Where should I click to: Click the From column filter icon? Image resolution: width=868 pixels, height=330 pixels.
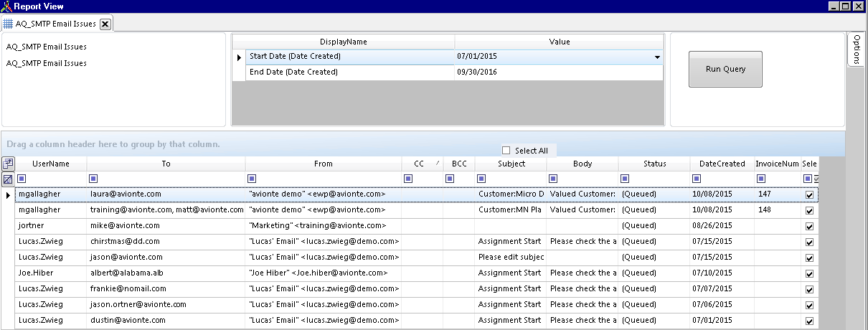point(252,179)
